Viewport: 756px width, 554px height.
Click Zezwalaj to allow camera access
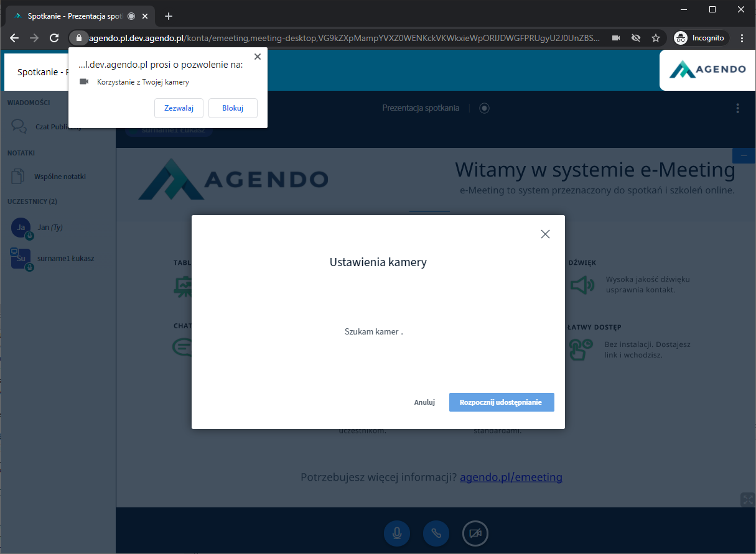(179, 108)
